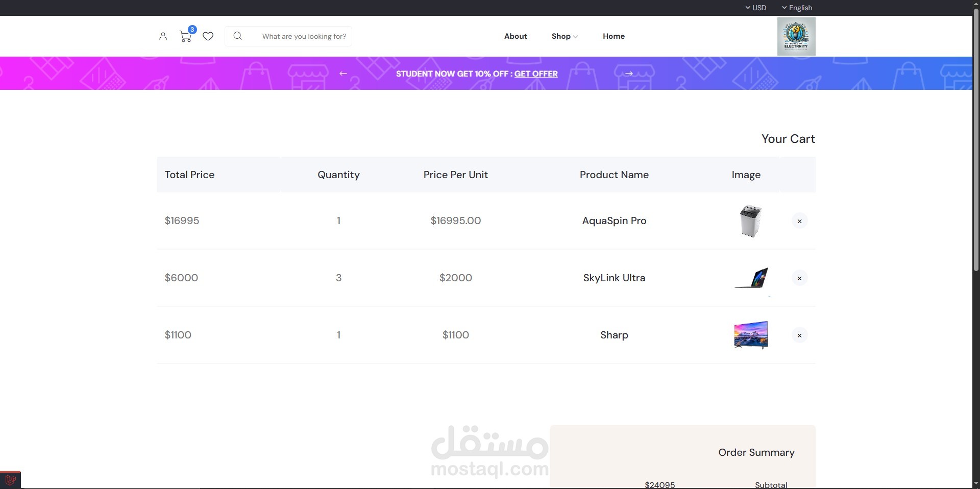
Task: Click the World of Electricity logo
Action: 796,36
